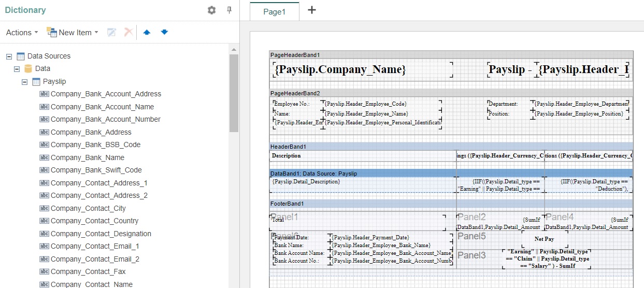Move item up with blue arrow

pos(147,32)
